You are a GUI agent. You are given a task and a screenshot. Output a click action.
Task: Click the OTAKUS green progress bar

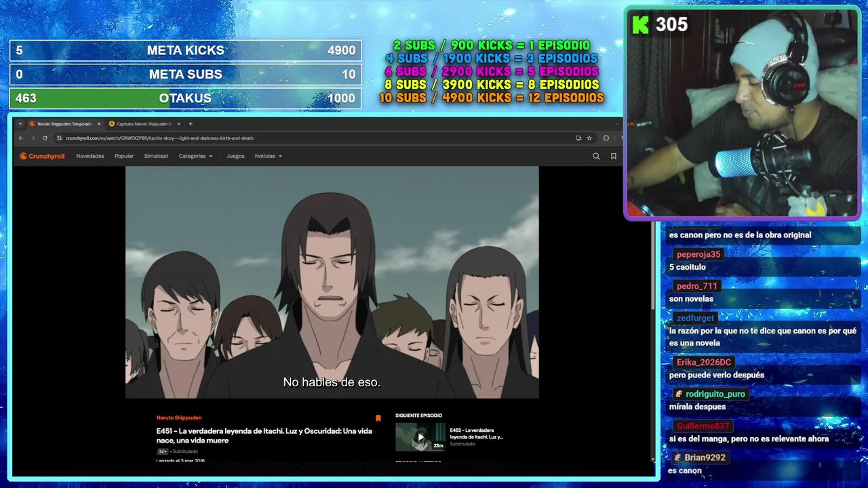coord(185,98)
